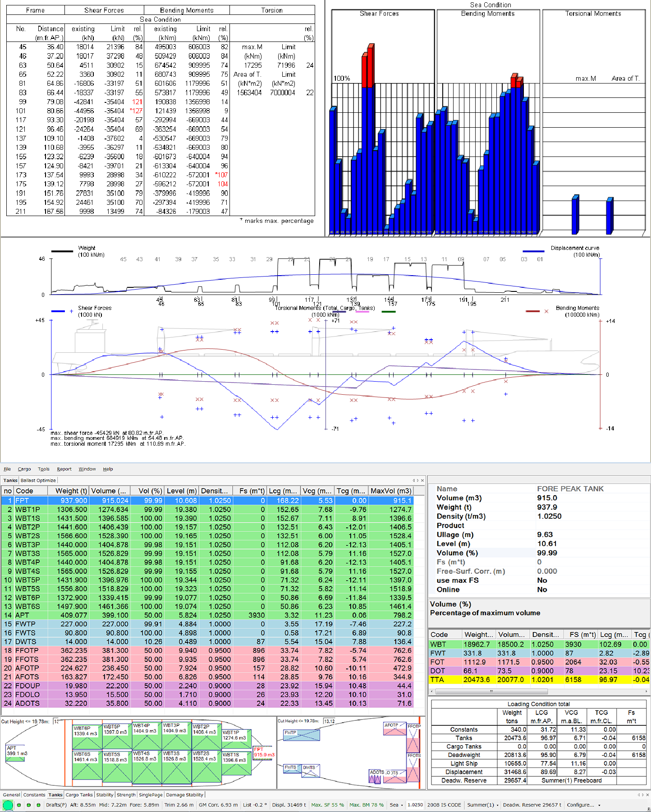Click the Weight (t) column header
The height and width of the screenshot is (812, 651).
click(x=71, y=491)
